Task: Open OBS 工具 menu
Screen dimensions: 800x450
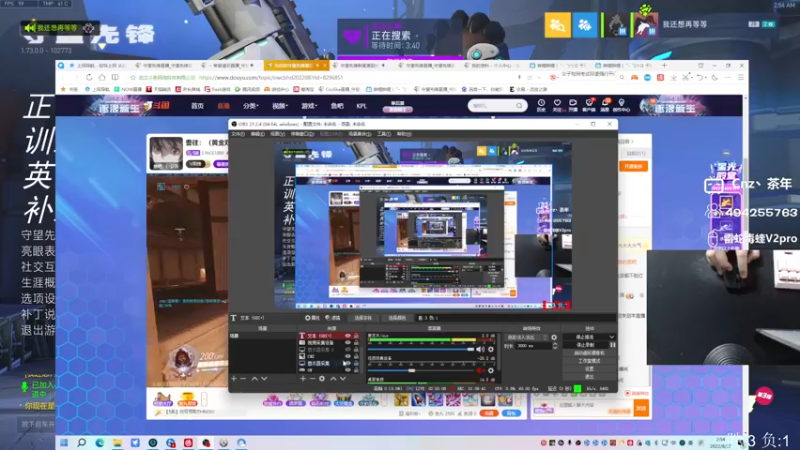Action: [384, 134]
